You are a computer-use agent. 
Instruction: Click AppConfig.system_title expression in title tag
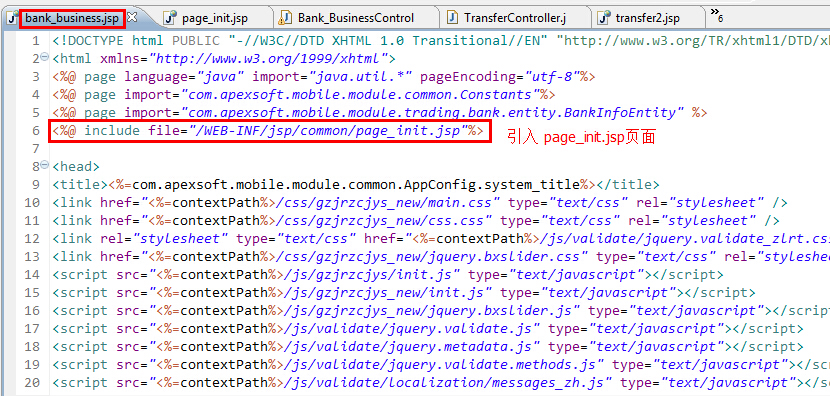click(x=356, y=185)
